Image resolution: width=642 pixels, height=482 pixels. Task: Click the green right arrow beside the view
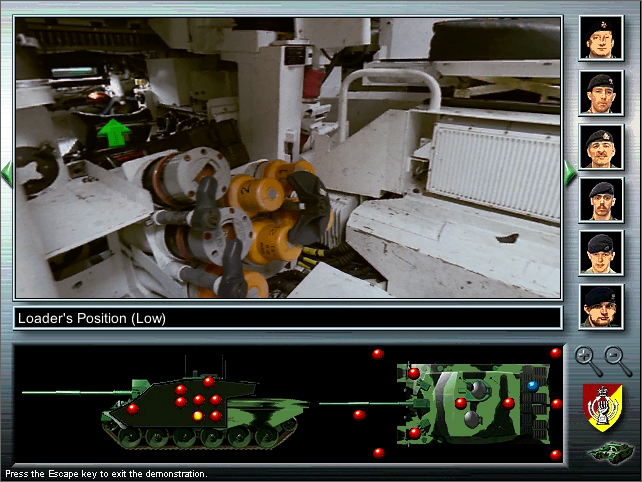pos(570,173)
